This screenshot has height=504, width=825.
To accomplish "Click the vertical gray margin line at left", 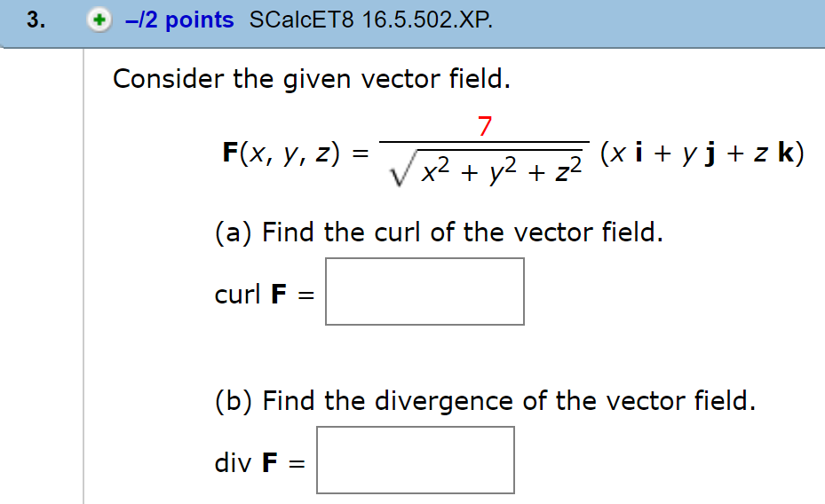I will 83,276.
